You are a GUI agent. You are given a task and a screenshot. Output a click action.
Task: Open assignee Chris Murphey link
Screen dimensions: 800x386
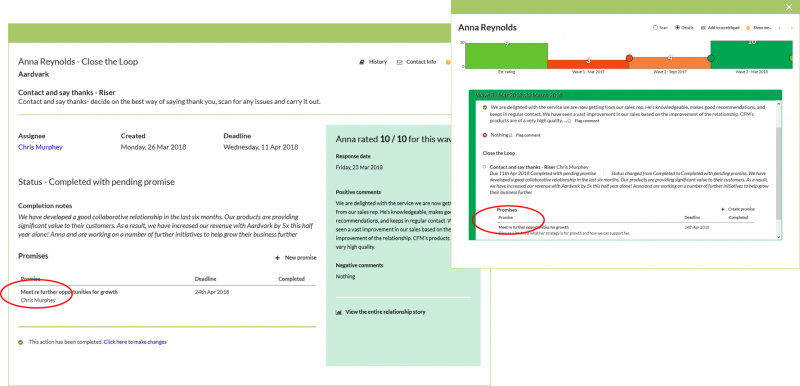click(x=40, y=147)
